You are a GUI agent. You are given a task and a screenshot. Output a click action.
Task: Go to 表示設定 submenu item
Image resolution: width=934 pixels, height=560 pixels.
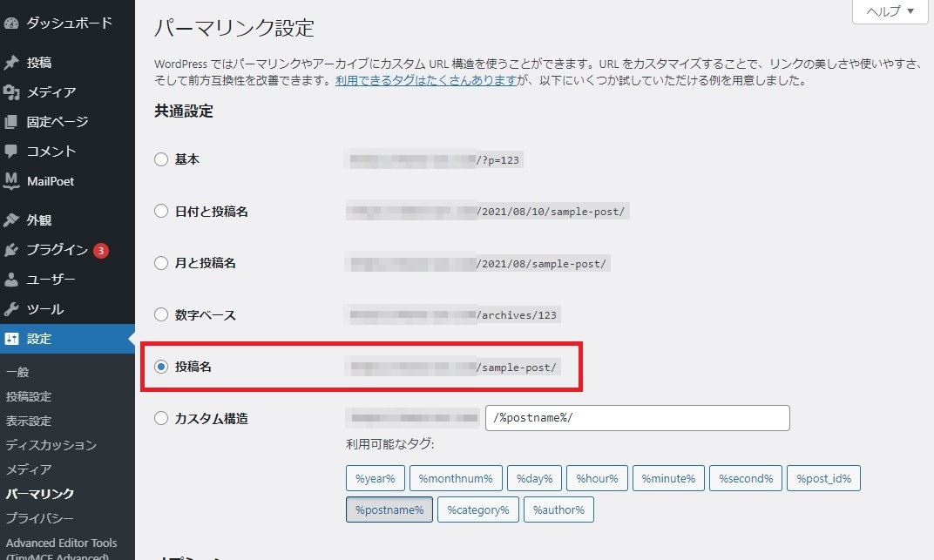(x=29, y=421)
